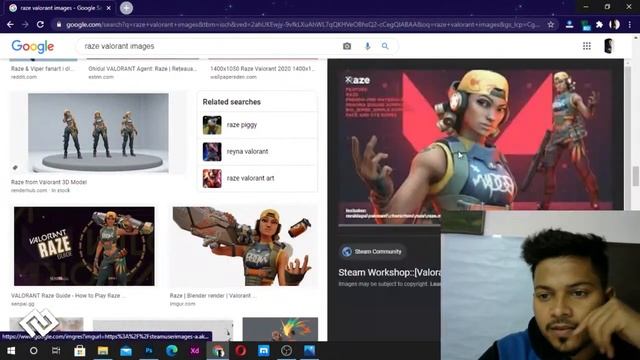Launch Photoshop from taskbar
Screen dimensions: 640x360
[x=149, y=351]
